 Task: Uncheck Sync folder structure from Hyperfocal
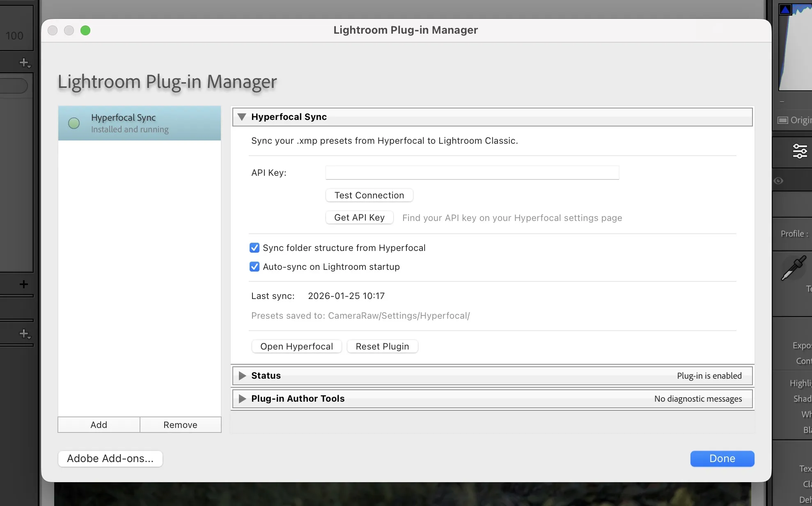pyautogui.click(x=254, y=248)
